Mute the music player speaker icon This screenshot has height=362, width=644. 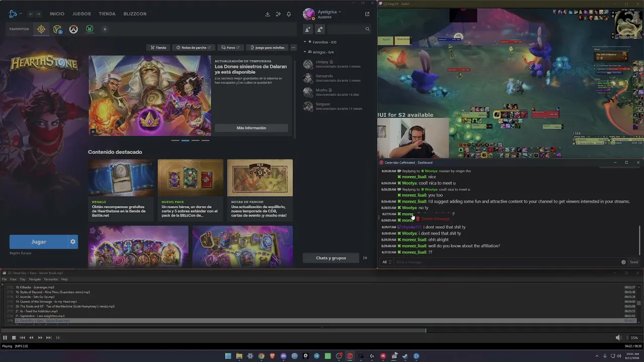[618, 338]
